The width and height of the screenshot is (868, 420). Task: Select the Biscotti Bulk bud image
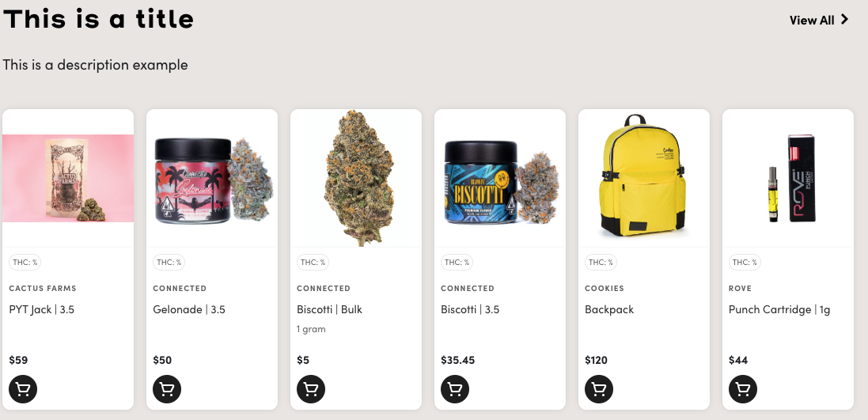[x=356, y=178]
